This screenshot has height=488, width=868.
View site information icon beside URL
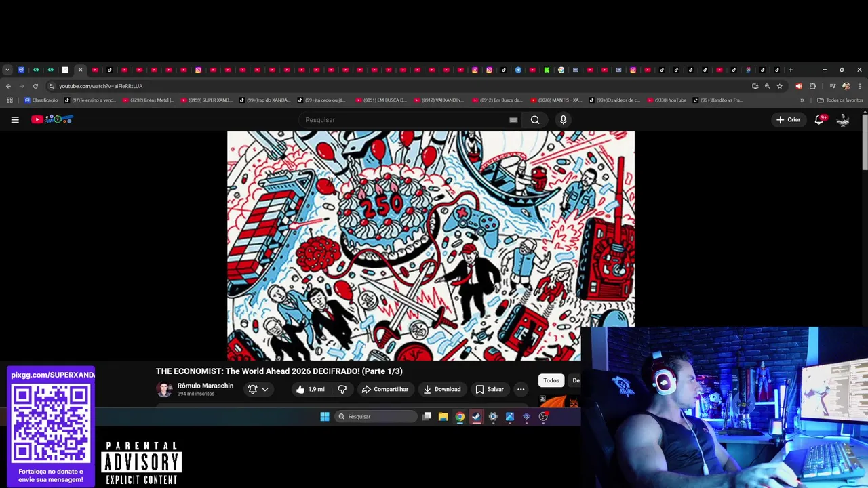[52, 86]
